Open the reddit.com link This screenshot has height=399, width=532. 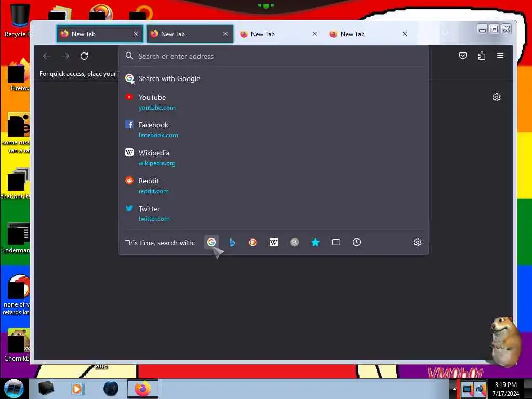coord(153,191)
